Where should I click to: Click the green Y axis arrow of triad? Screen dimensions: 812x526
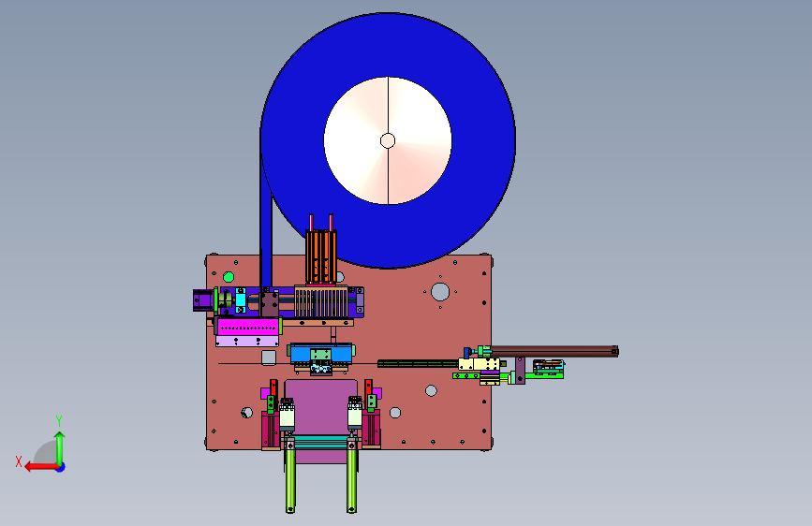(60, 448)
